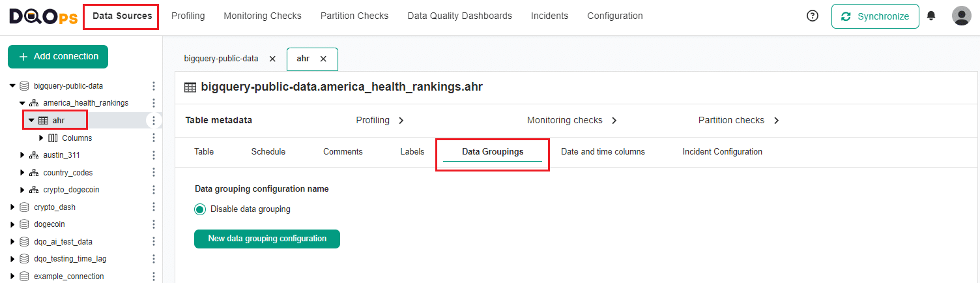Viewport: 980px width, 283px height.
Task: Click Add connection button
Action: pos(58,57)
